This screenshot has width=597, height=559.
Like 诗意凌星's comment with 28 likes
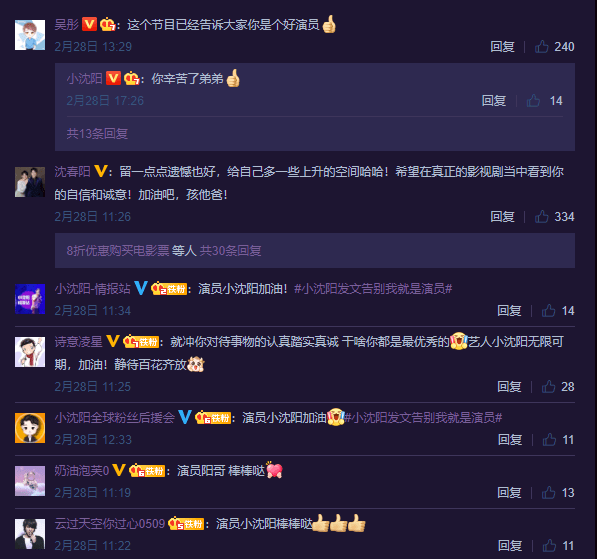click(548, 387)
